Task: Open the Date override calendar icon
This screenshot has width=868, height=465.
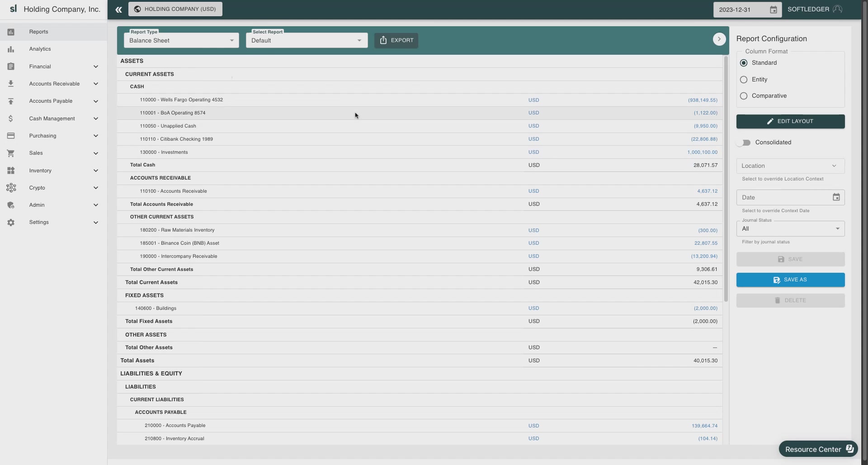Action: coord(836,197)
